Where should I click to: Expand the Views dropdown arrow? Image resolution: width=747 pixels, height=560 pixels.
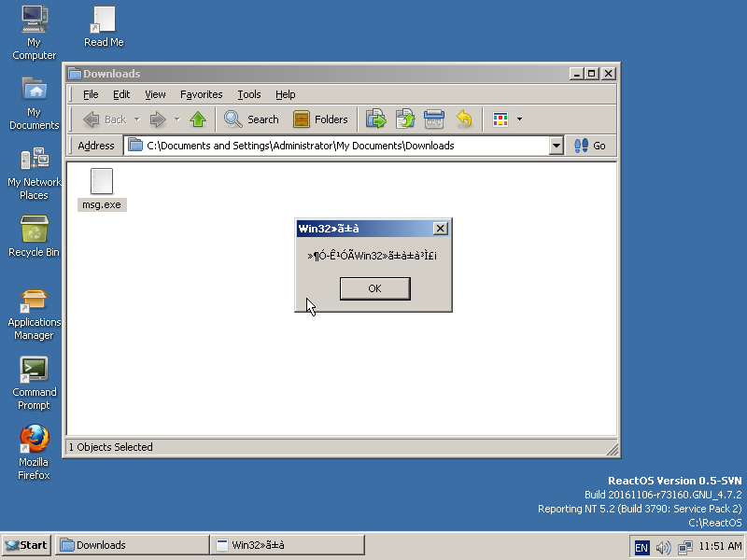point(519,119)
